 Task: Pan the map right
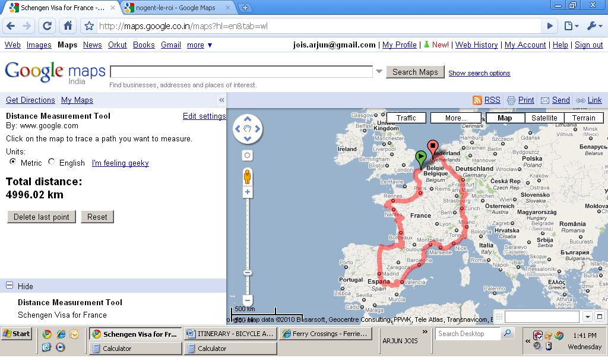[258, 129]
